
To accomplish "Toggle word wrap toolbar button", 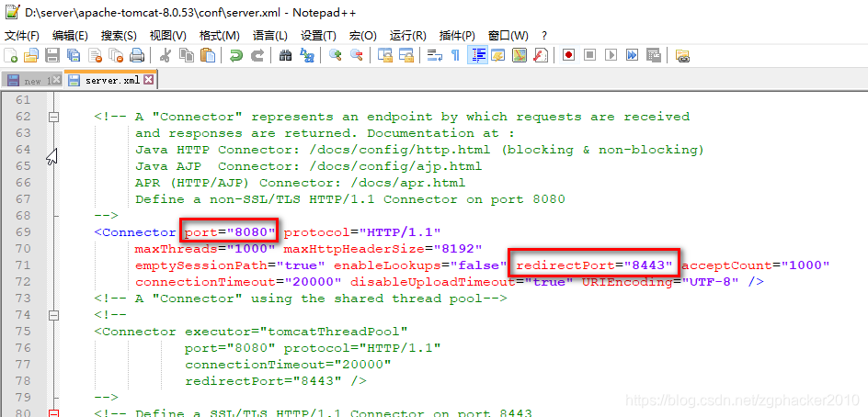I will [x=435, y=55].
